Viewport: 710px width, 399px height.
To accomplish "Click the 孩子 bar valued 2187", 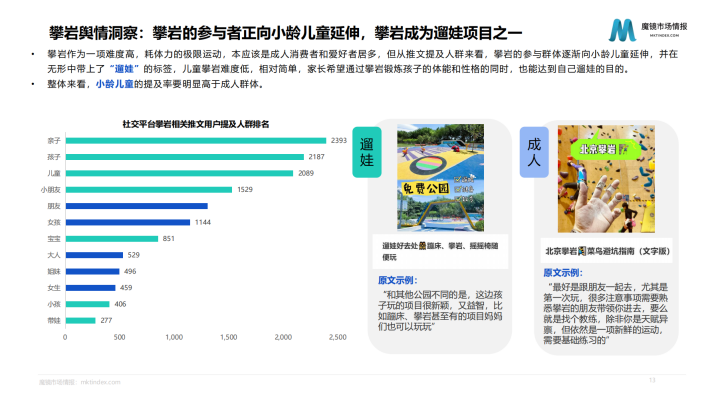I will coord(185,157).
